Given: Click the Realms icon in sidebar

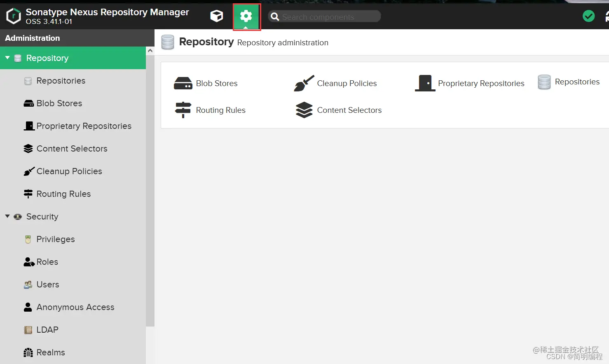Looking at the screenshot, I should [x=28, y=352].
